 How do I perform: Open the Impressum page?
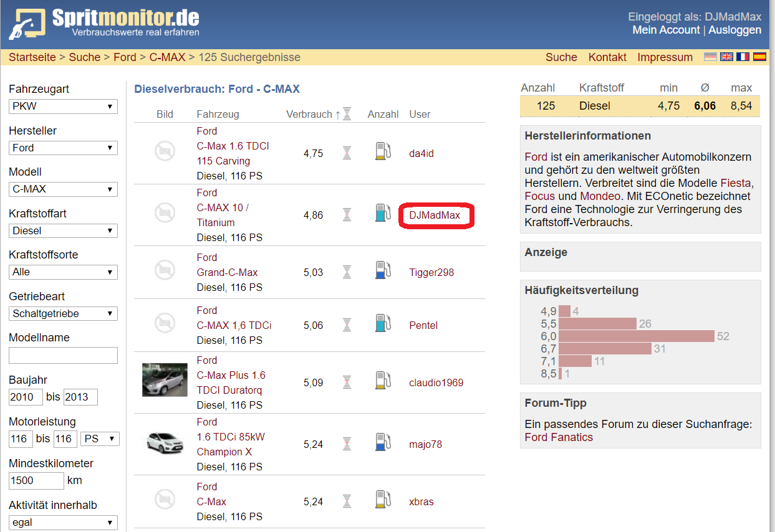coord(665,57)
